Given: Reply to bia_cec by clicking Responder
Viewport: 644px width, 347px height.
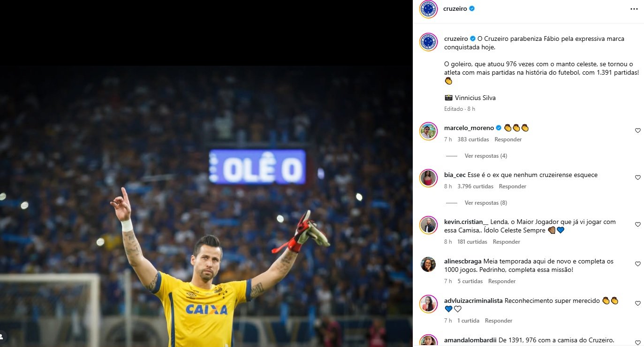Looking at the screenshot, I should (x=512, y=186).
